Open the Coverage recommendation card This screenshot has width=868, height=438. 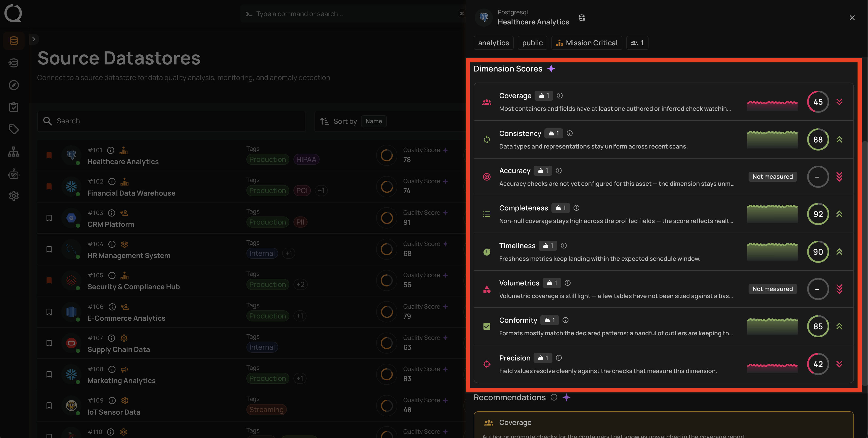coord(664,425)
